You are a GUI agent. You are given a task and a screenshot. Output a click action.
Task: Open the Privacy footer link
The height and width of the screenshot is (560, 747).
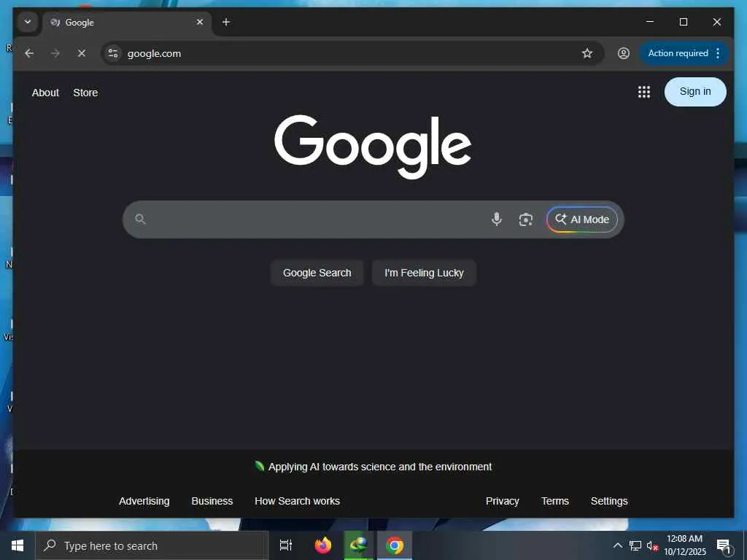pyautogui.click(x=502, y=501)
